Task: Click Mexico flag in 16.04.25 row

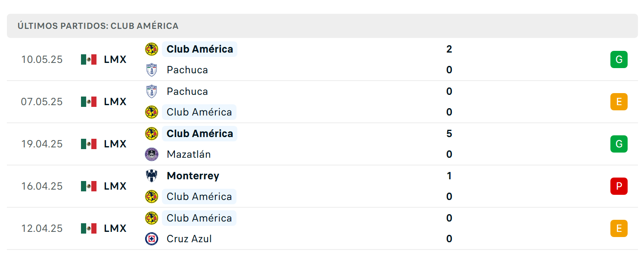Action: click(x=89, y=186)
